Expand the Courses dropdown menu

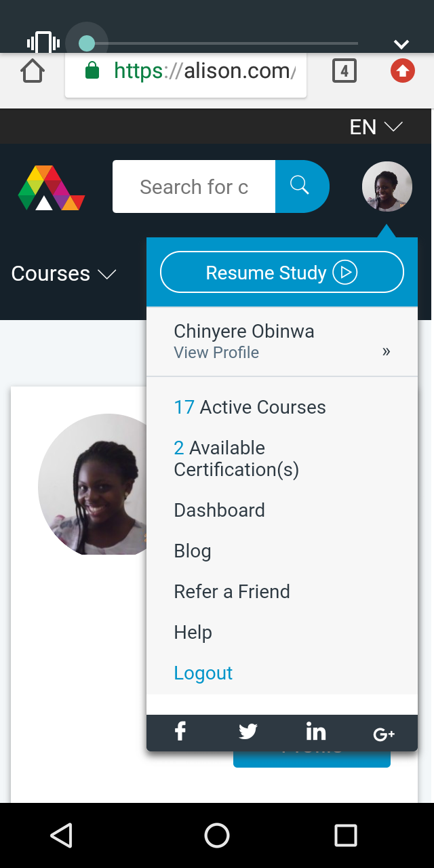click(64, 273)
